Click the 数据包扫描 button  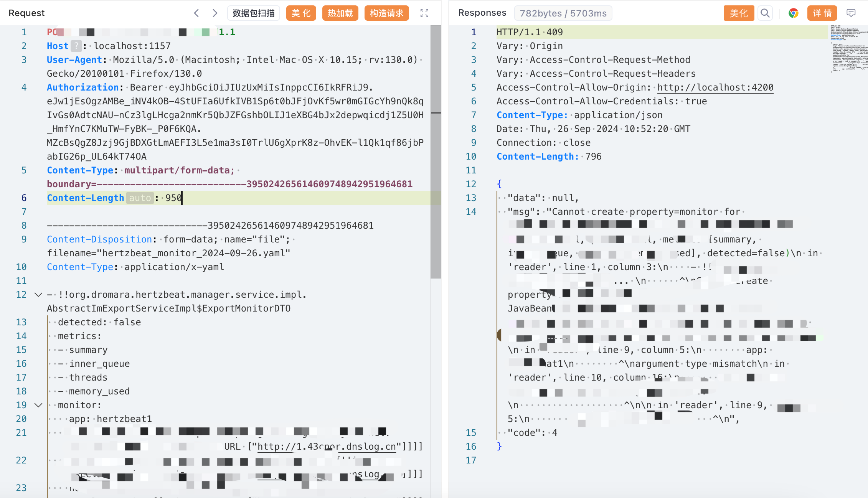(253, 13)
